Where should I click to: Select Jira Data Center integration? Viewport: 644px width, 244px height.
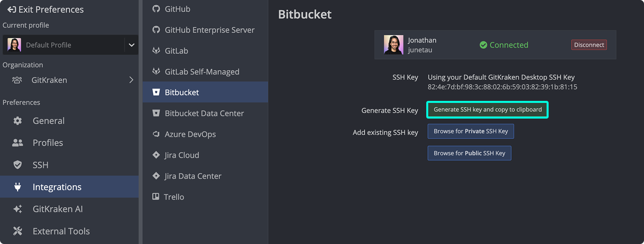193,176
